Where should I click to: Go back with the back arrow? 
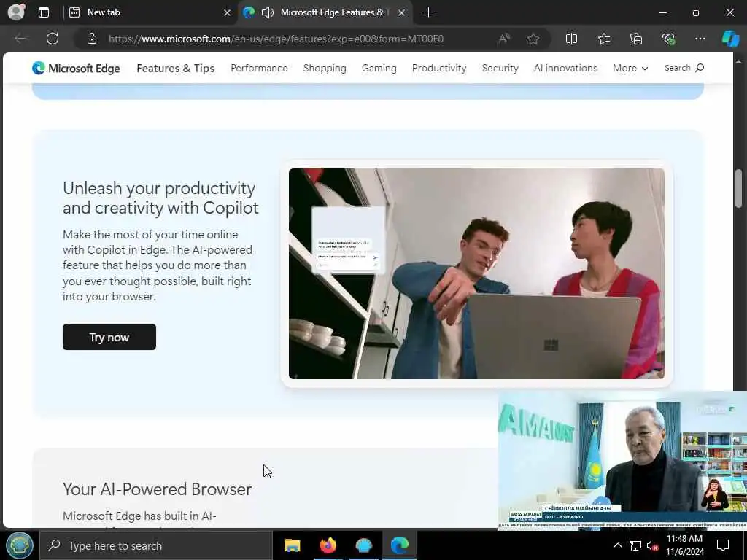[x=20, y=39]
